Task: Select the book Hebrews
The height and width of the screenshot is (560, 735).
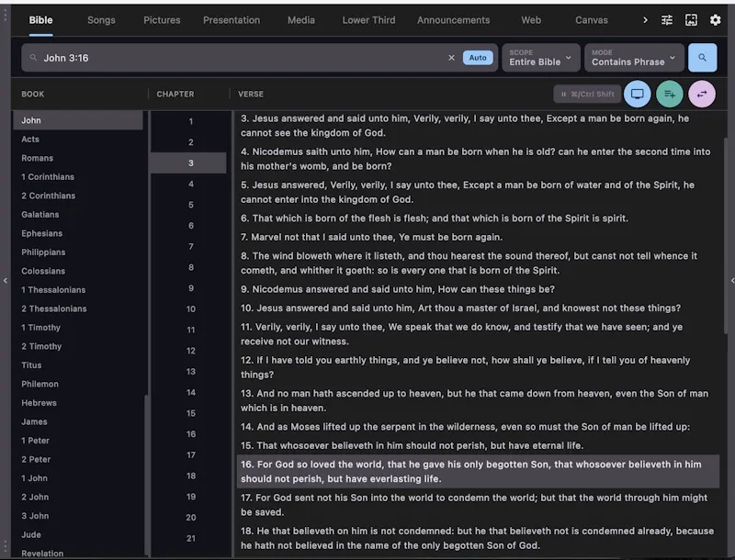Action: pos(78,403)
